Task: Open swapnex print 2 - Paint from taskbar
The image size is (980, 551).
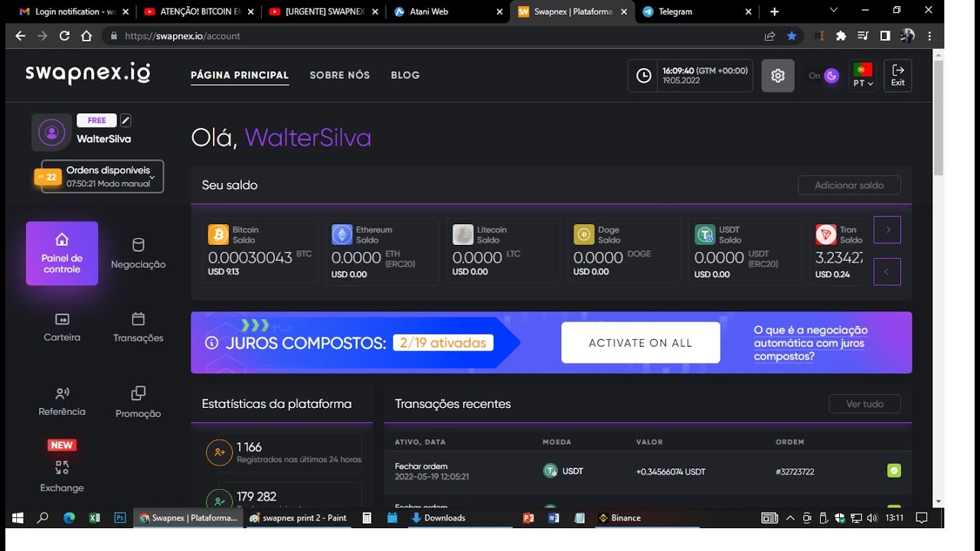Action: (298, 518)
